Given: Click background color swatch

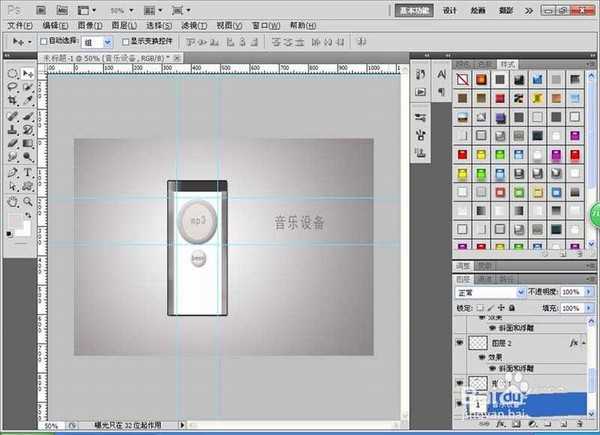Looking at the screenshot, I should pyautogui.click(x=26, y=229).
